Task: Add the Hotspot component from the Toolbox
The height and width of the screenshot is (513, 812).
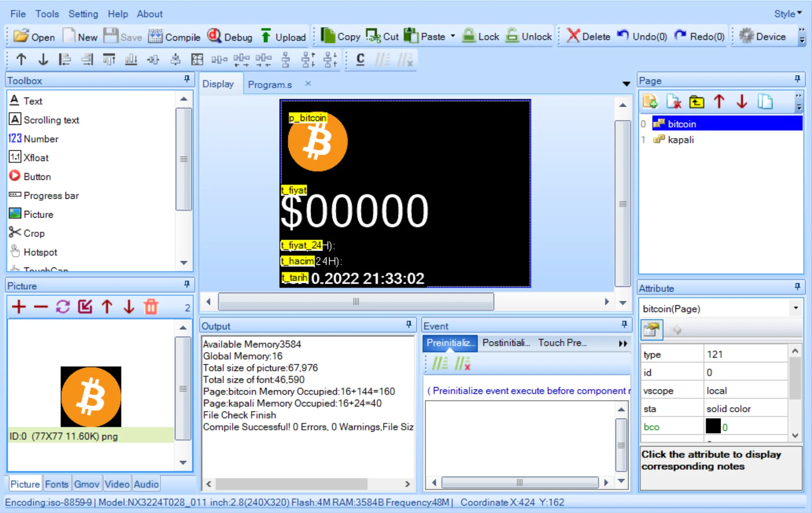Action: [x=33, y=252]
